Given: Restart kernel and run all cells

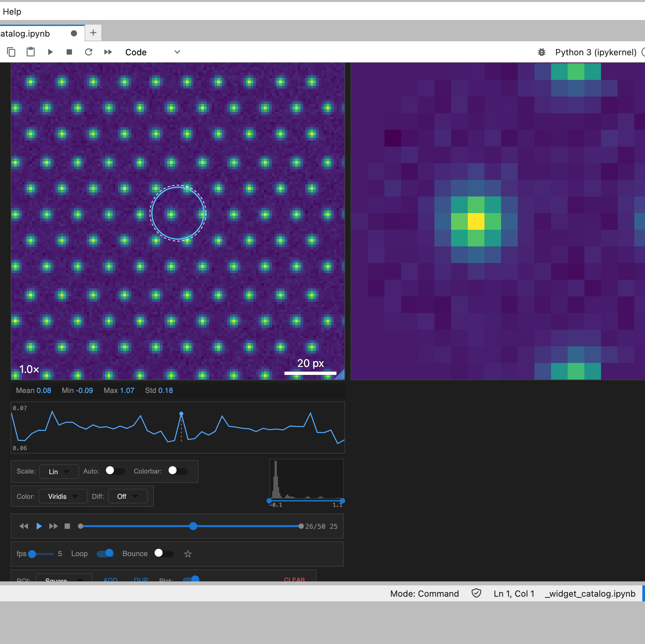Looking at the screenshot, I should point(108,52).
